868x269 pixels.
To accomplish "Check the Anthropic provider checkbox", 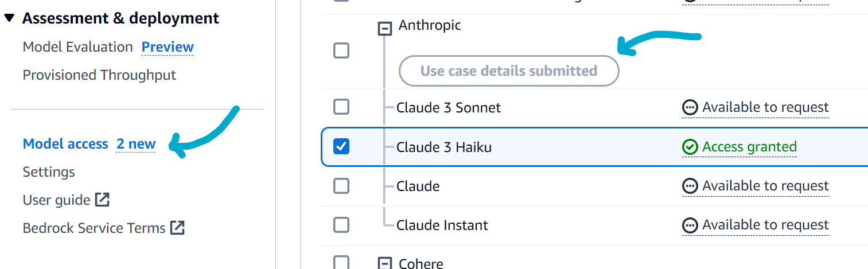I will [x=341, y=50].
